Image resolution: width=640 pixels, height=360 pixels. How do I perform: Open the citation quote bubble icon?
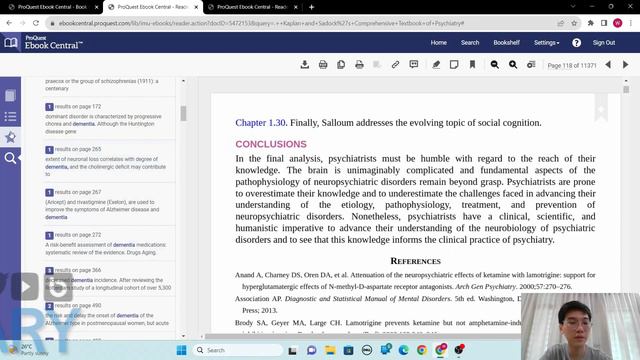coord(413,64)
